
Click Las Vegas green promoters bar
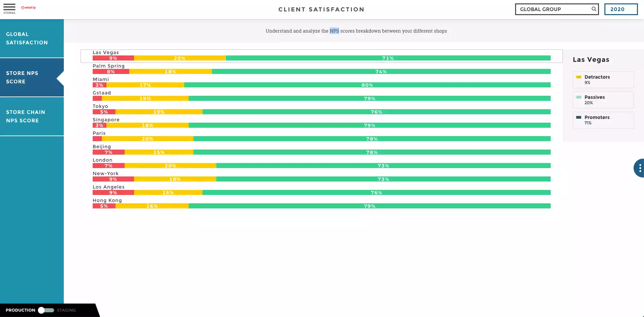click(388, 58)
